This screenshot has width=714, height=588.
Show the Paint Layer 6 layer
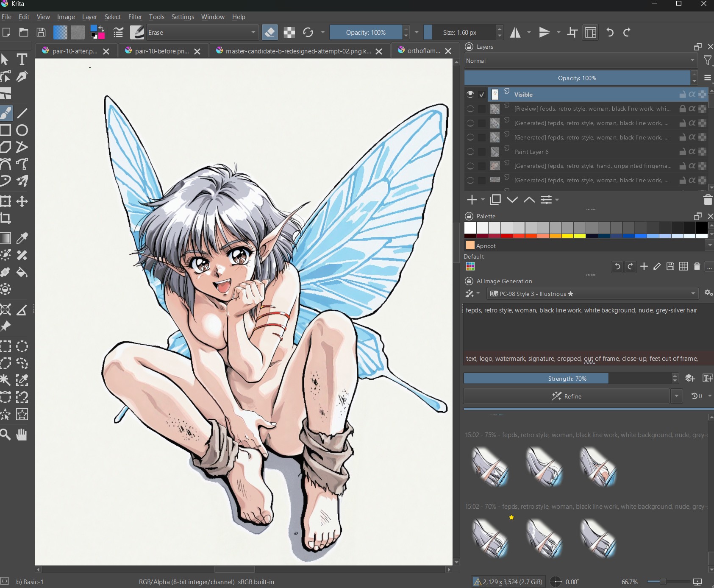[470, 152]
